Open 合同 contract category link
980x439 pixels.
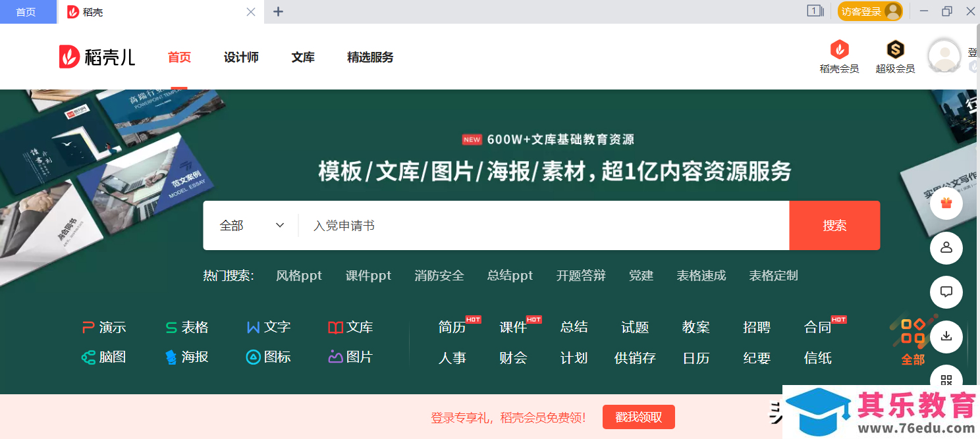pyautogui.click(x=818, y=327)
